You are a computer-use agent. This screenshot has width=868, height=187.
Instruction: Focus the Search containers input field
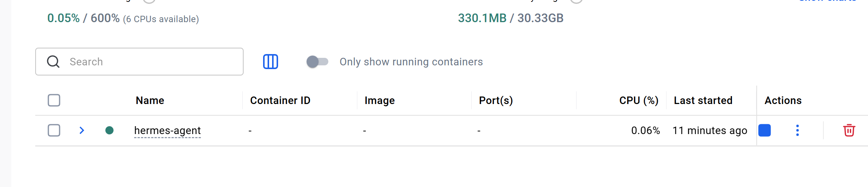[x=150, y=62]
